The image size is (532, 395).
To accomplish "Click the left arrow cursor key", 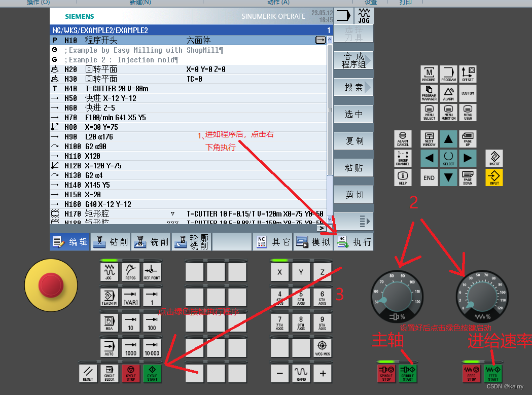I will pyautogui.click(x=429, y=158).
